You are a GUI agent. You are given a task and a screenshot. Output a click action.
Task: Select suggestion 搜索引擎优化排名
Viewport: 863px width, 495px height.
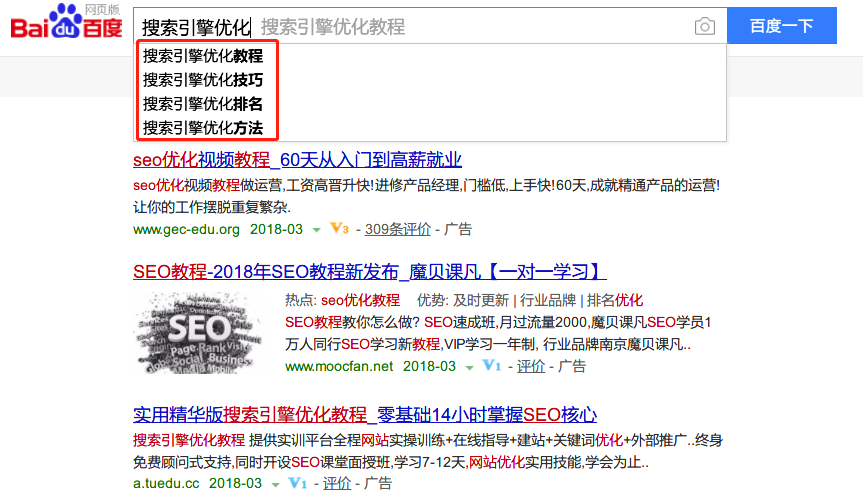pyautogui.click(x=203, y=104)
